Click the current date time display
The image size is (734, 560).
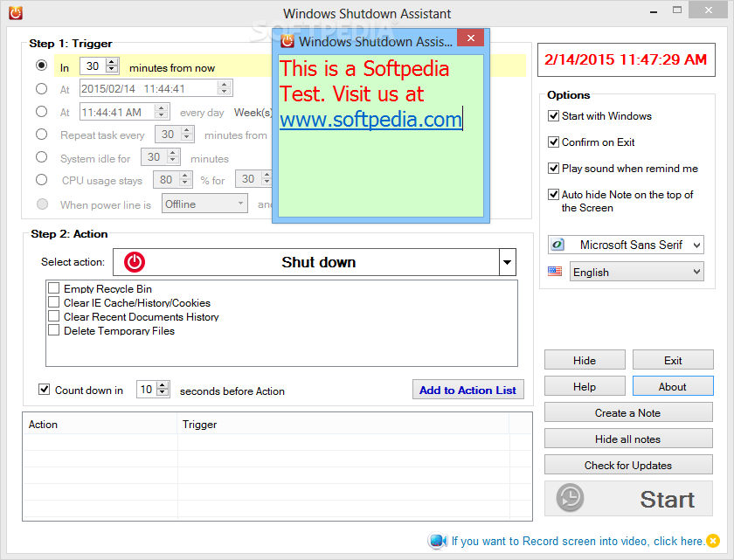tap(626, 59)
